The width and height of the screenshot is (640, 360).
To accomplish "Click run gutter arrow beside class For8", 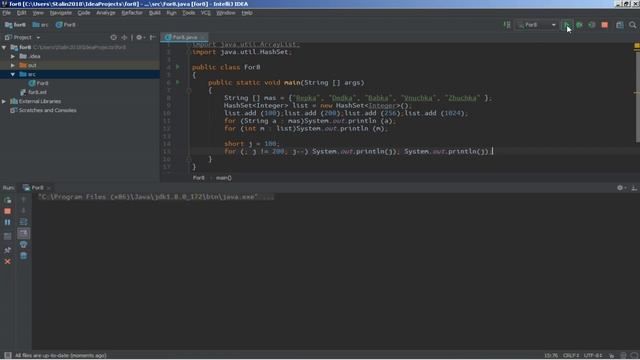I will tap(178, 67).
